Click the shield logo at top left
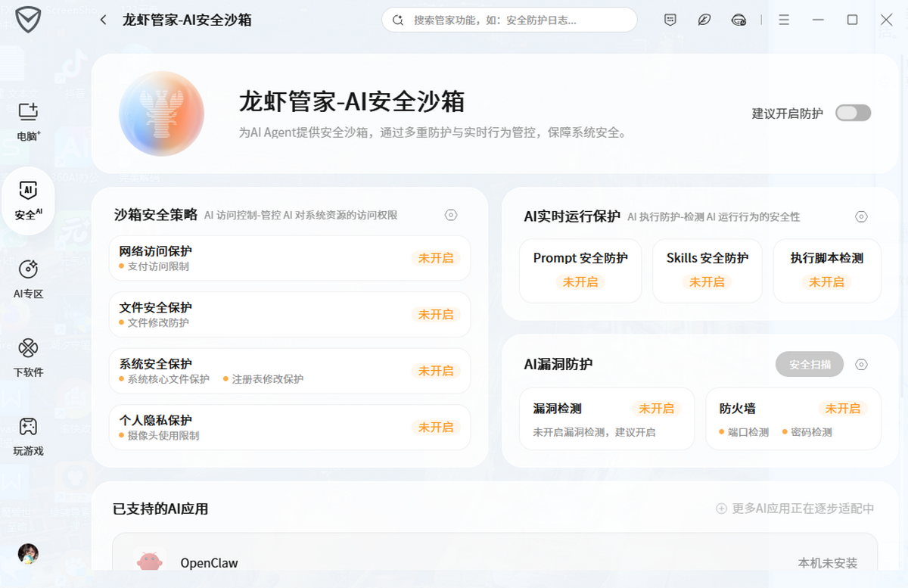This screenshot has height=588, width=908. [28, 20]
